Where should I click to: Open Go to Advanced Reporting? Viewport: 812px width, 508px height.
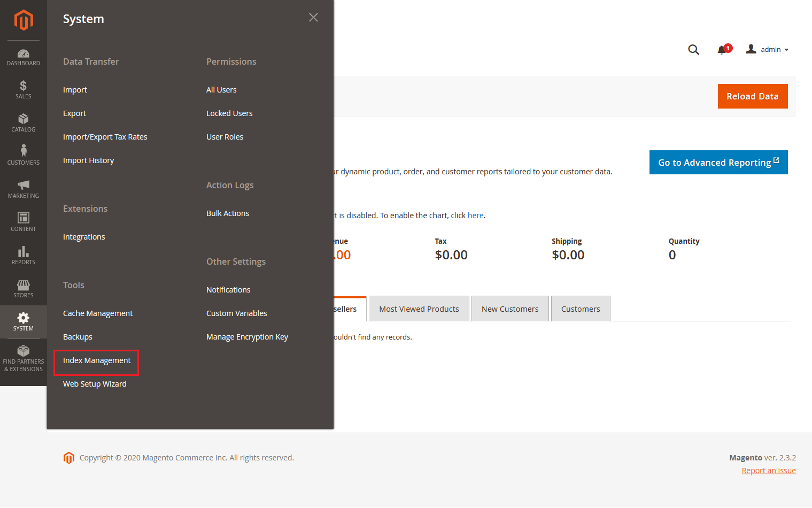pyautogui.click(x=718, y=162)
